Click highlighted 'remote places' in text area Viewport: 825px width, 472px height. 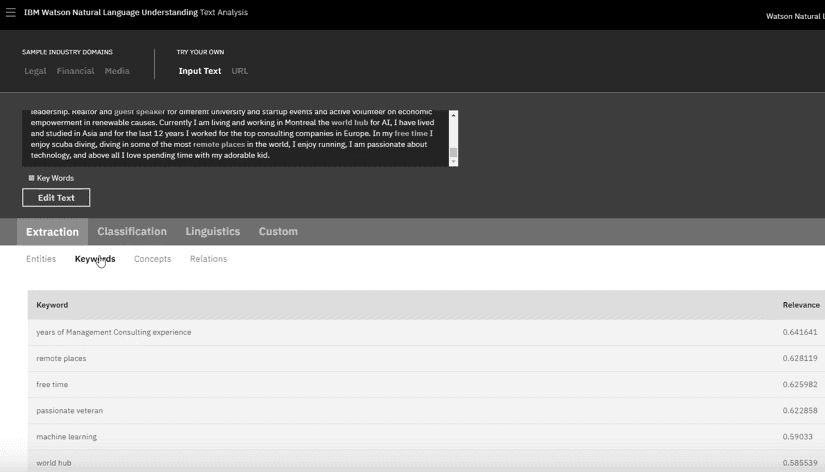219,144
